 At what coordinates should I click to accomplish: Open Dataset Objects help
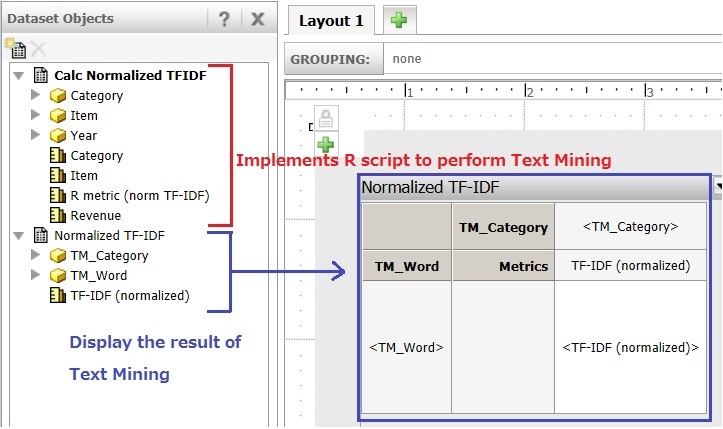tap(224, 19)
